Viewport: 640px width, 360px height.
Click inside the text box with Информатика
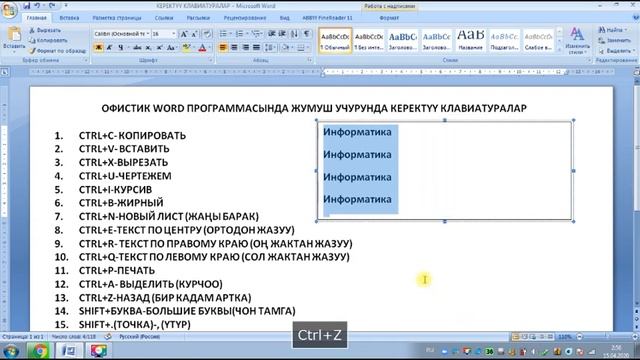[x=444, y=171]
